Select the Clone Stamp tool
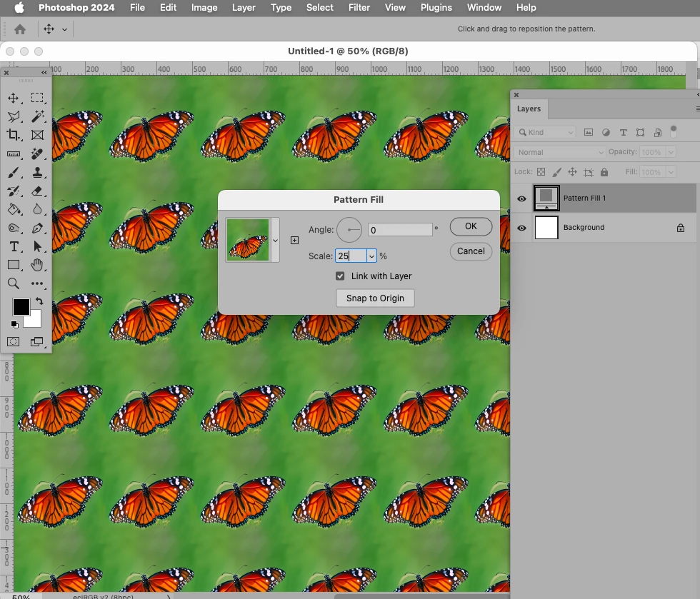The height and width of the screenshot is (599, 700). click(37, 172)
